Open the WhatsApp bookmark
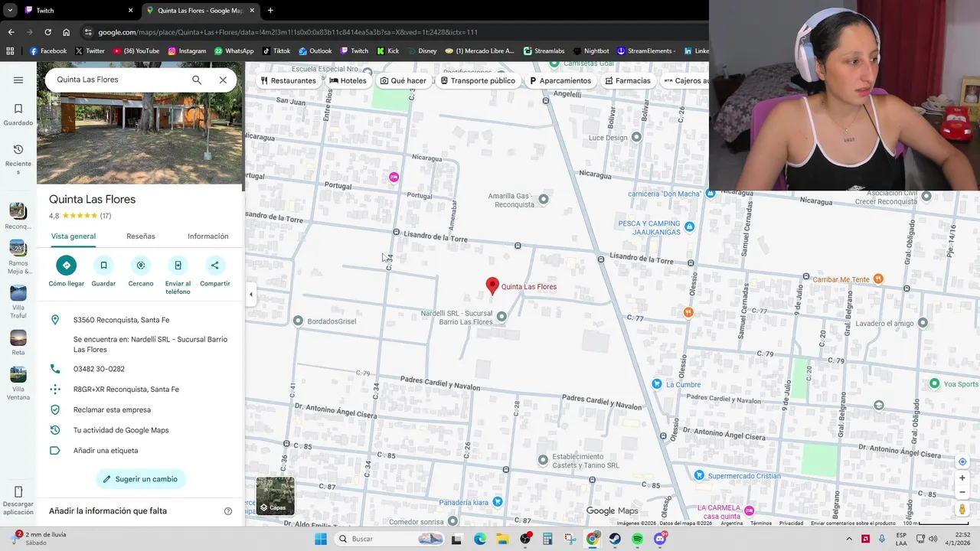This screenshot has width=980, height=551. (x=234, y=51)
